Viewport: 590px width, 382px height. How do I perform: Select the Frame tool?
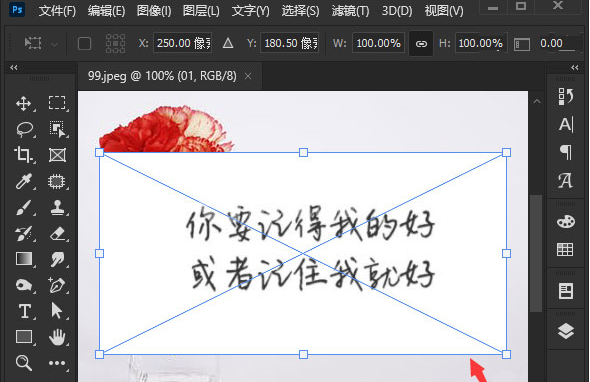tap(57, 155)
